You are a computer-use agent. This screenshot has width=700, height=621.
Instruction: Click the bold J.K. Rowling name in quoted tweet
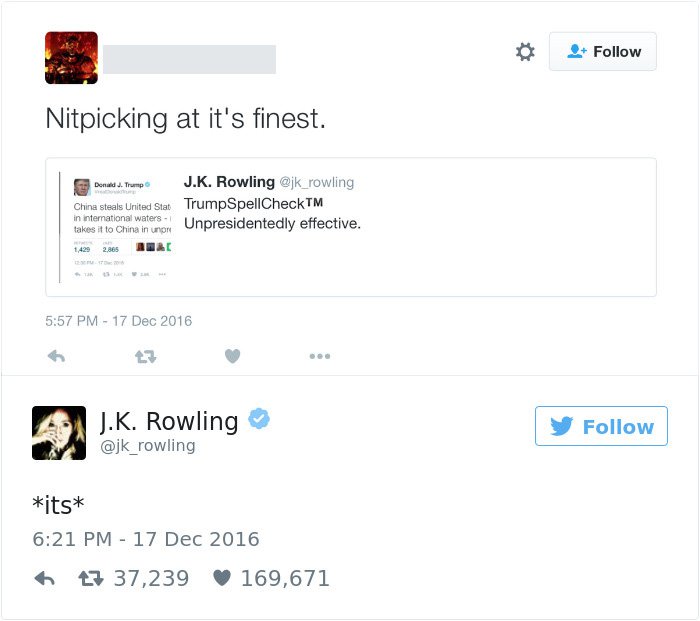pyautogui.click(x=229, y=182)
